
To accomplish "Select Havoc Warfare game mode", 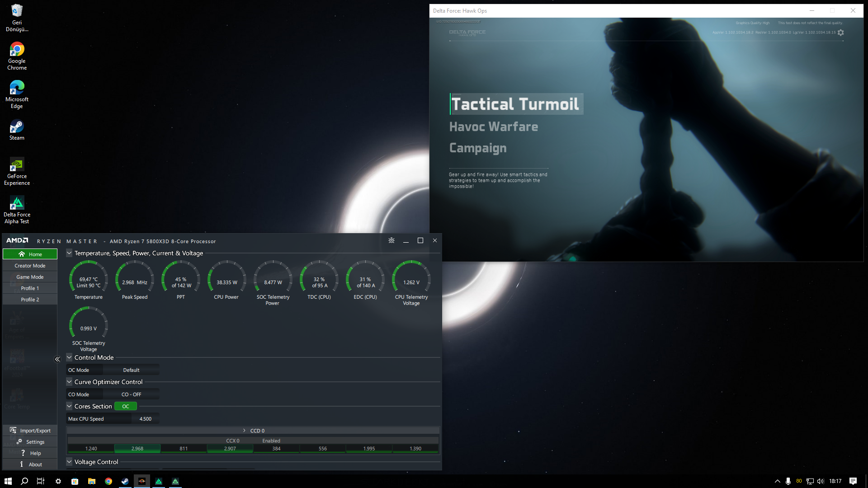I will click(493, 127).
